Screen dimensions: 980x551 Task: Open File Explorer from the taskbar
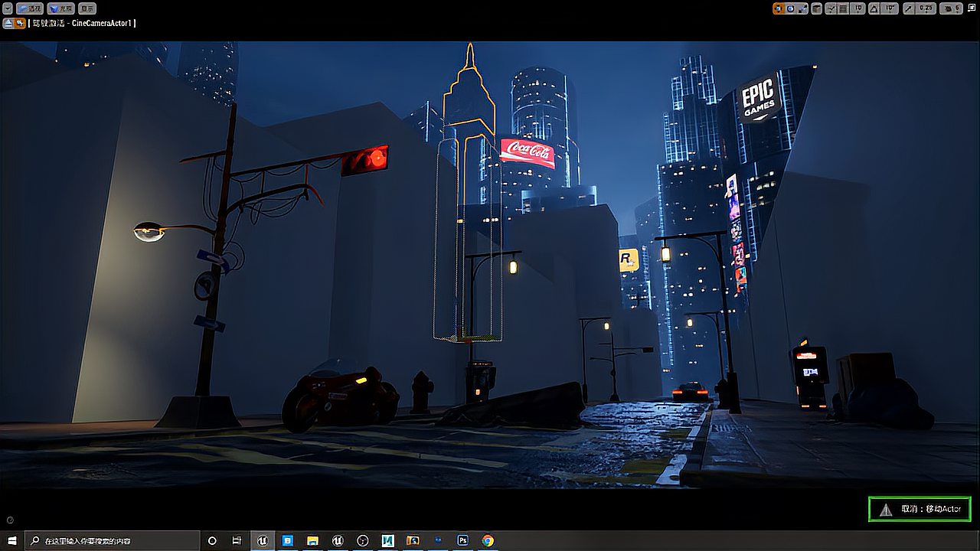coord(312,540)
